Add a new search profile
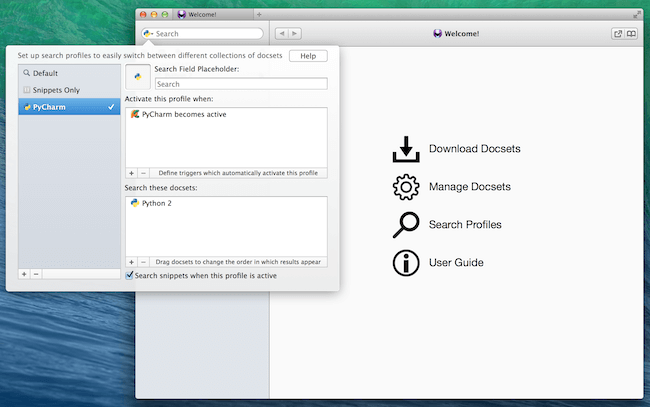The image size is (650, 407). (x=24, y=274)
